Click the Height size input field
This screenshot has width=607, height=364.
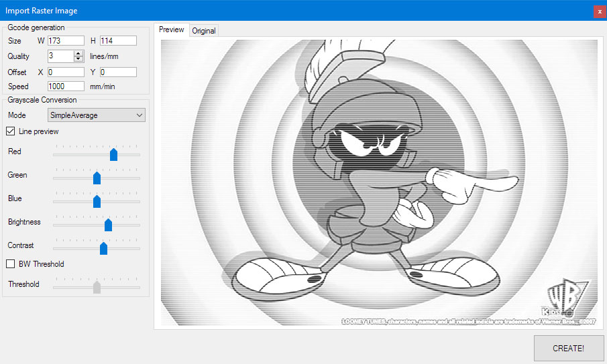[x=118, y=41]
